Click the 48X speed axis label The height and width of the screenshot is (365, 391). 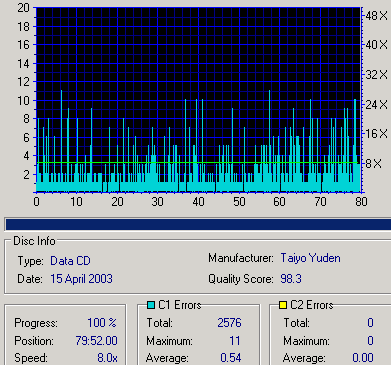377,16
